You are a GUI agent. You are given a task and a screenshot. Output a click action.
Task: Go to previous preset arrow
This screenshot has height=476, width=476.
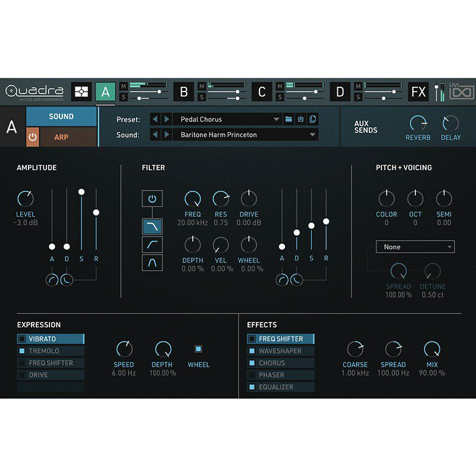point(155,120)
